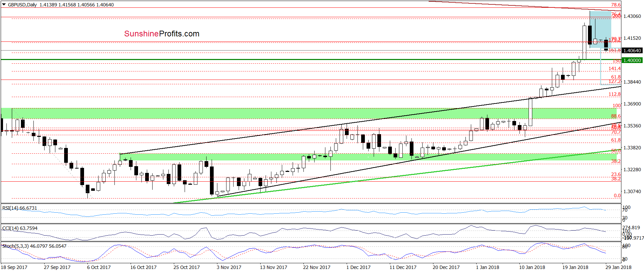The width and height of the screenshot is (644, 272).
Task: Select the 127.2 Fibonacci level label
Action: (x=615, y=82)
